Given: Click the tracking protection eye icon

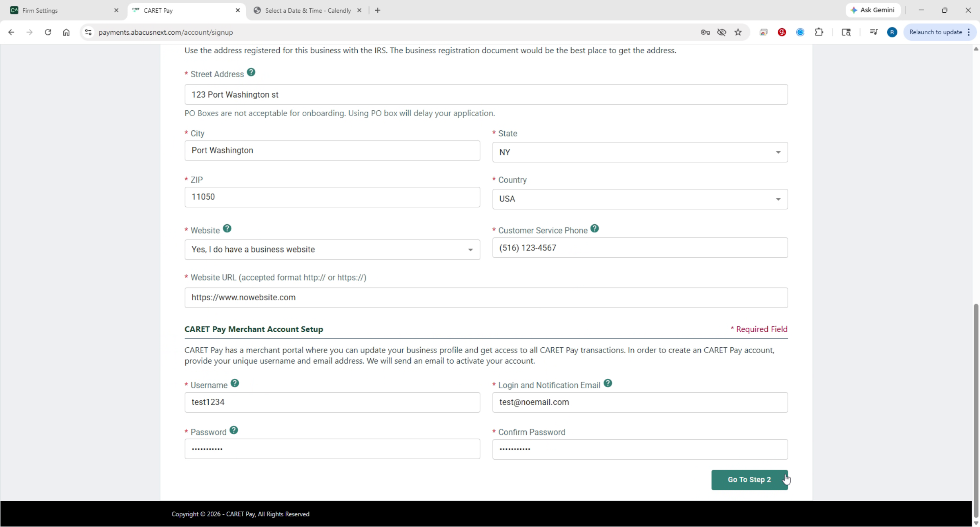Looking at the screenshot, I should [722, 32].
